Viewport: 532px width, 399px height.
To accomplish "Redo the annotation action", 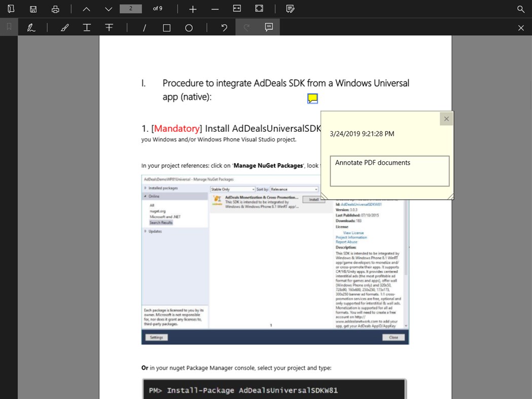I will [x=246, y=27].
